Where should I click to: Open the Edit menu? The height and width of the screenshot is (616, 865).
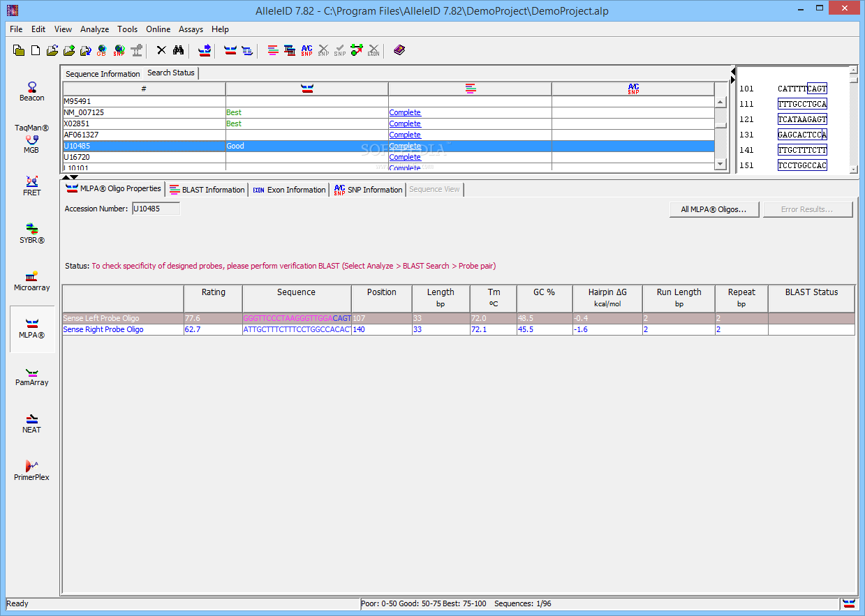click(38, 29)
